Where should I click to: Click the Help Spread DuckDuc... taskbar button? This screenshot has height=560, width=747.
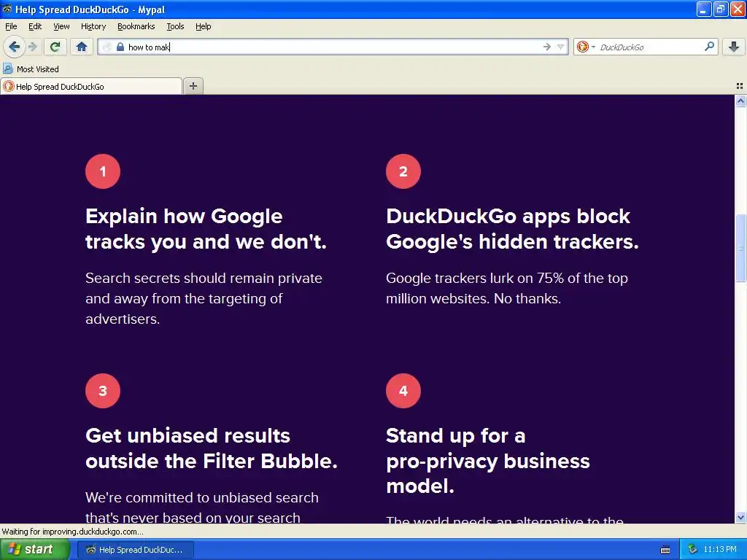click(x=135, y=550)
